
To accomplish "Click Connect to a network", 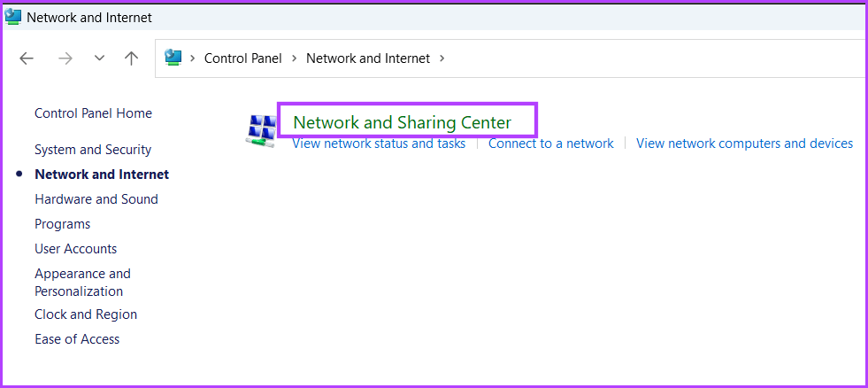I will click(x=551, y=144).
